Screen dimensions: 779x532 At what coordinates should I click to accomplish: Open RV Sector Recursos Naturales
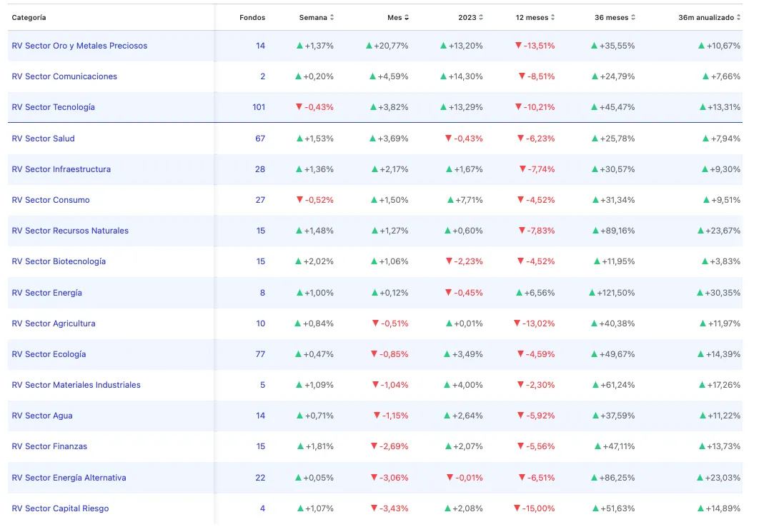tap(70, 231)
